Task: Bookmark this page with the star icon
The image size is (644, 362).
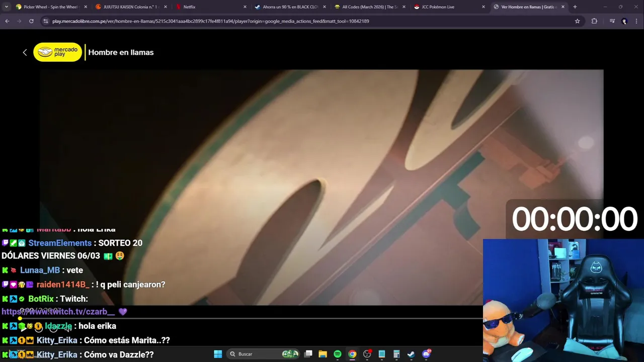Action: pyautogui.click(x=577, y=21)
